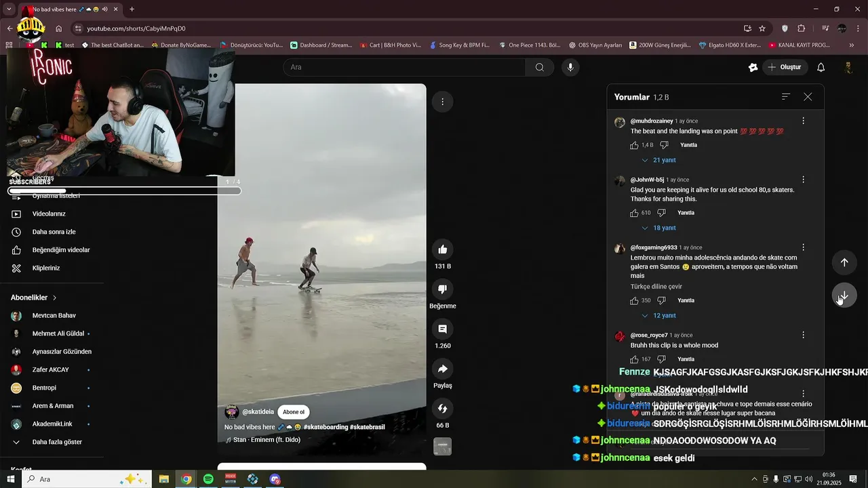Screen dimensions: 868x488
Task: Open comments icon showing 1.260
Action: [442, 329]
